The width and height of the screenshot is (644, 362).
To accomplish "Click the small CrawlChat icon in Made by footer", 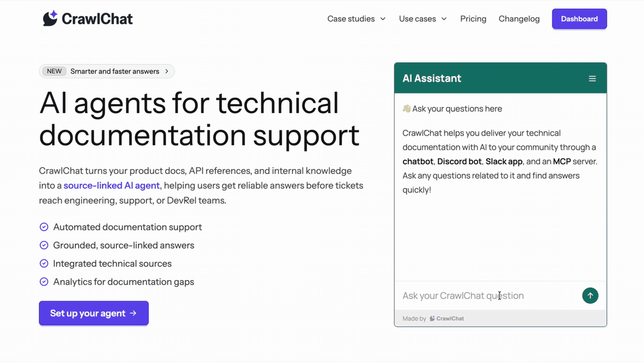I will point(432,318).
